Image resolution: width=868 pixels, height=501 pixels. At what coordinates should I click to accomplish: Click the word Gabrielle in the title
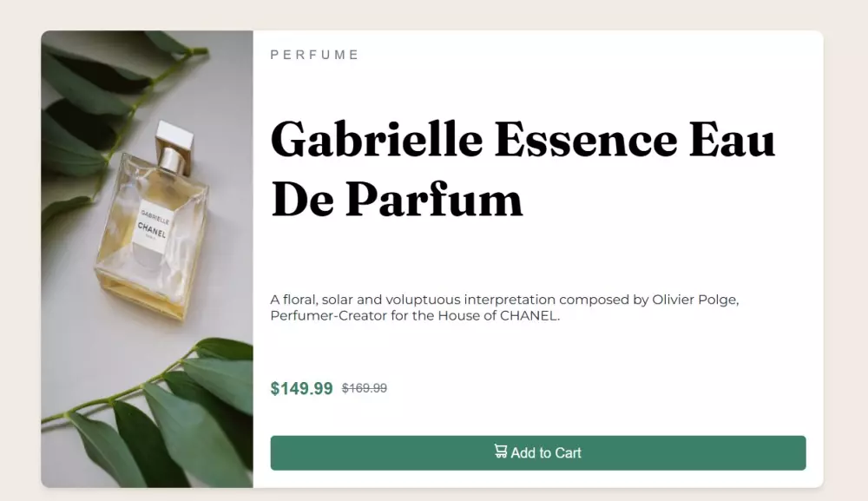pyautogui.click(x=377, y=140)
